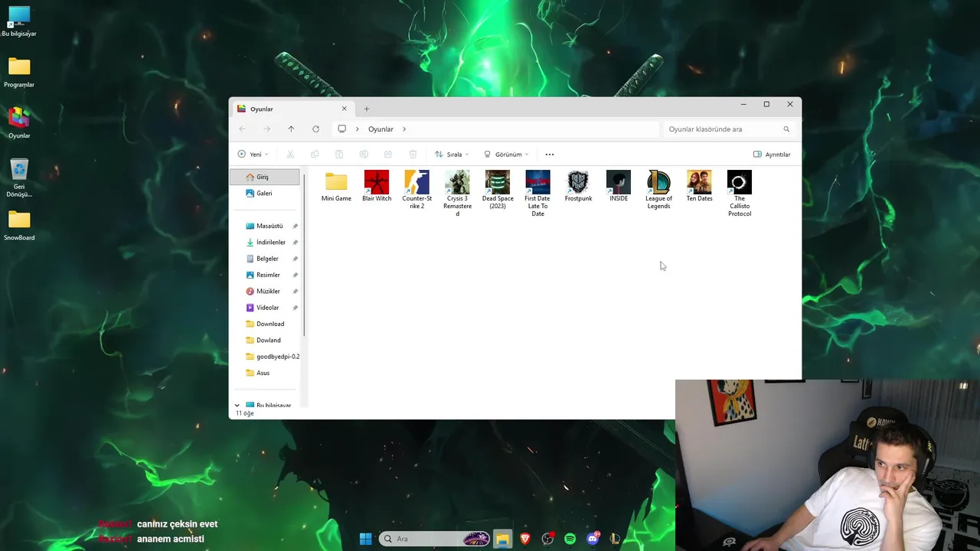Click the Delete trash icon in toolbar
Image resolution: width=980 pixels, height=551 pixels.
pyautogui.click(x=413, y=154)
